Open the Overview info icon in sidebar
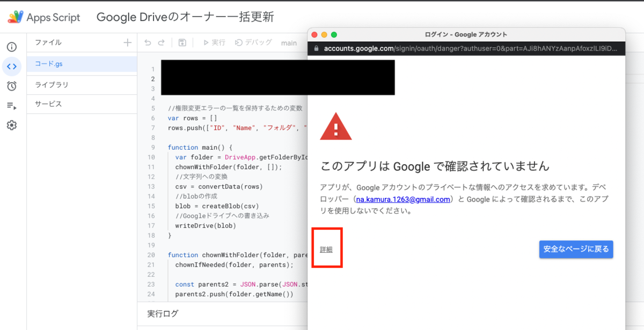Screen dimensions: 644x330 [x=12, y=47]
